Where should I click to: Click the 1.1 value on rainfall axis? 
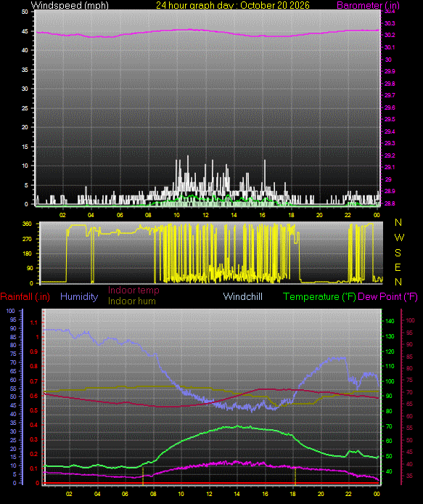pos(33,322)
